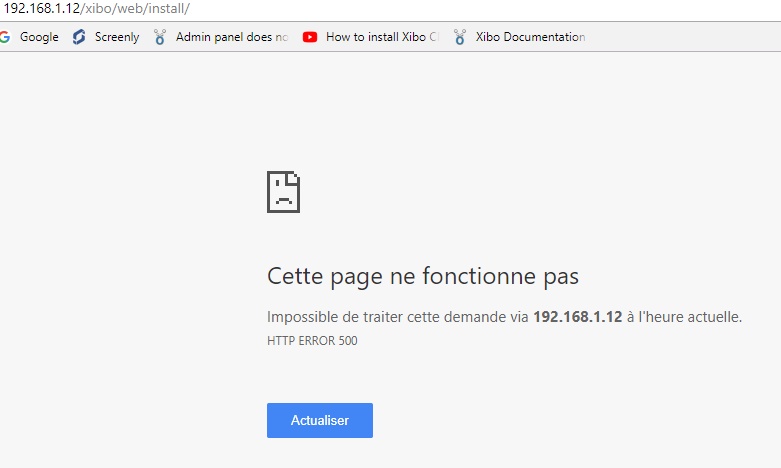Click the sad page error icon
781x468 pixels.
click(x=283, y=192)
